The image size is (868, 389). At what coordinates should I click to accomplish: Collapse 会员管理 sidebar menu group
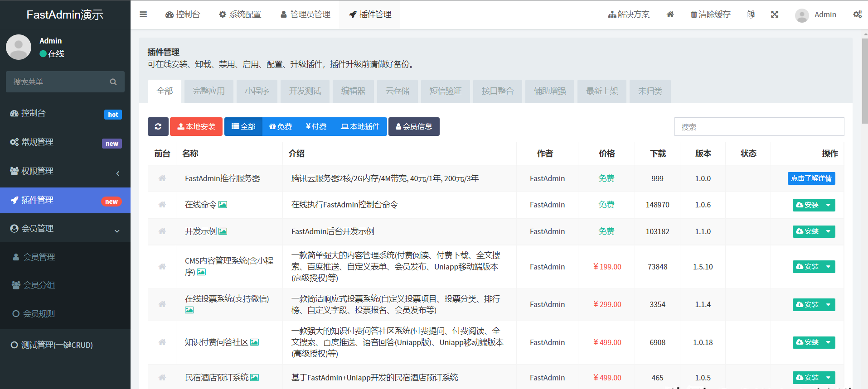pyautogui.click(x=65, y=229)
